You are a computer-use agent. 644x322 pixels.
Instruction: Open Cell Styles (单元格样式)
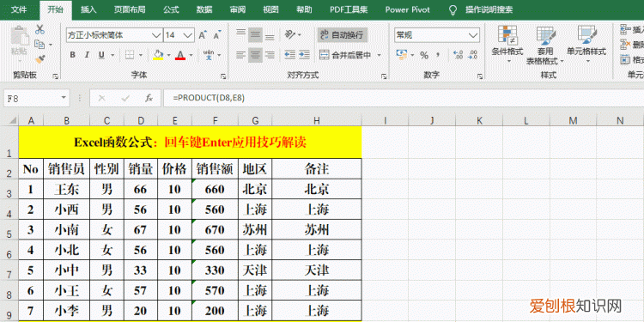pos(586,45)
